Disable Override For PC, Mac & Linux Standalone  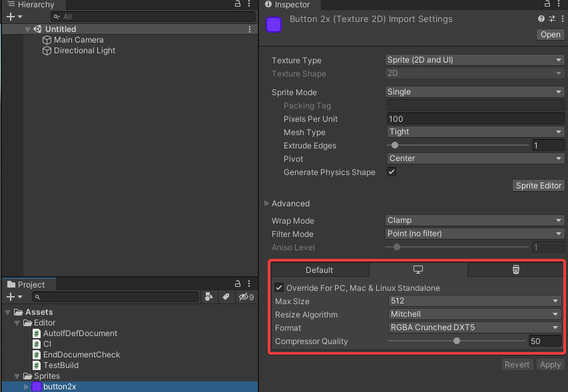pyautogui.click(x=279, y=288)
